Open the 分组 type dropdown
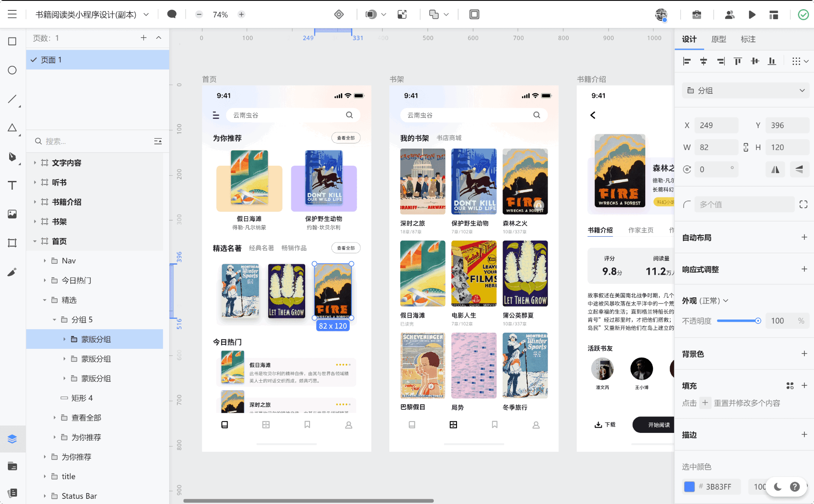This screenshot has height=504, width=814. tap(745, 91)
